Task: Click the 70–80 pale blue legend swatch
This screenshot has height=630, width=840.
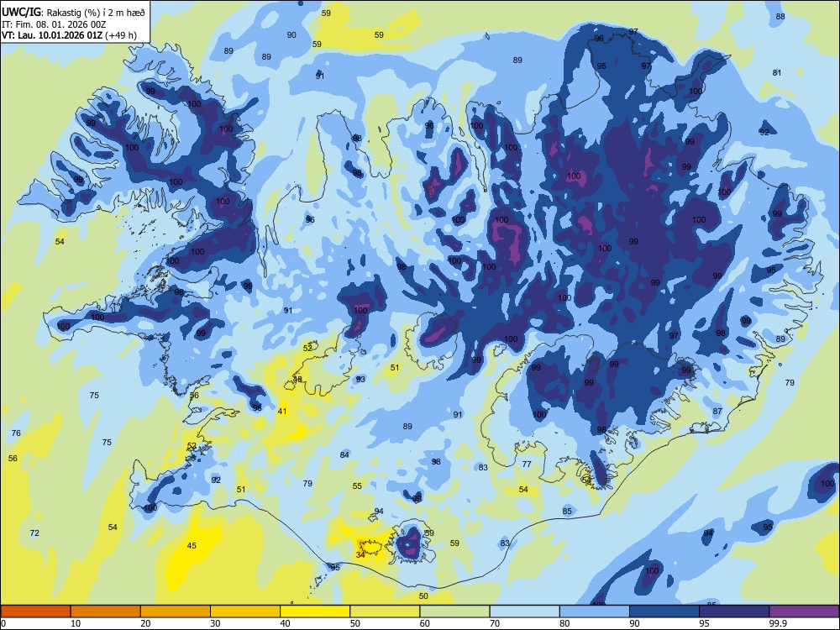Action: [x=525, y=612]
